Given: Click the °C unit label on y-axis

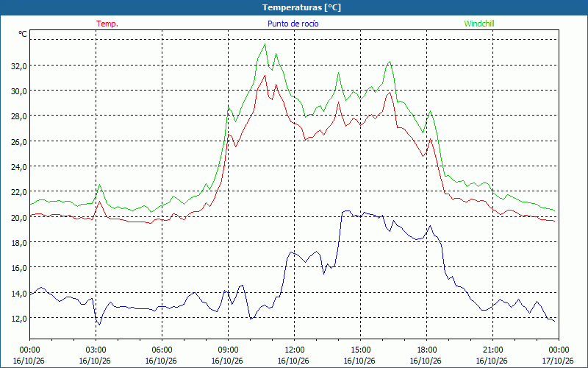Looking at the screenshot, I should pos(23,34).
